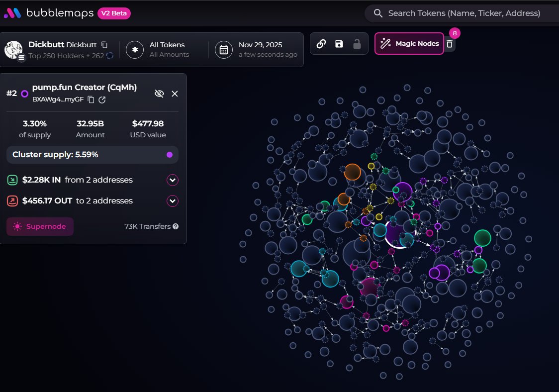Click the BXAWg4...myGF address text
559x392 pixels.
58,99
